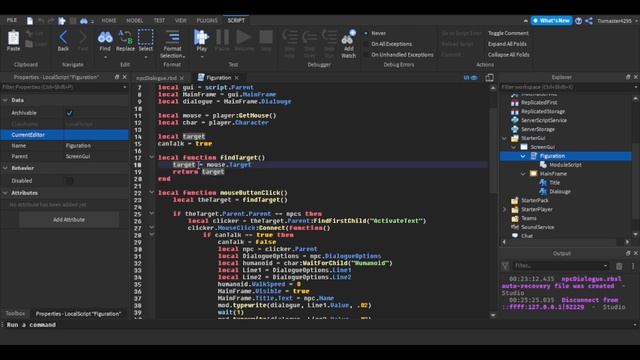
Task: Collapse the Data properties section
Action: click(x=5, y=100)
